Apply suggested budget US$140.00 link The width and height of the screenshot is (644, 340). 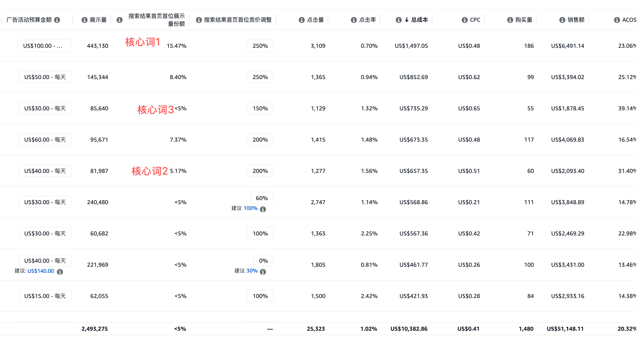point(41,271)
